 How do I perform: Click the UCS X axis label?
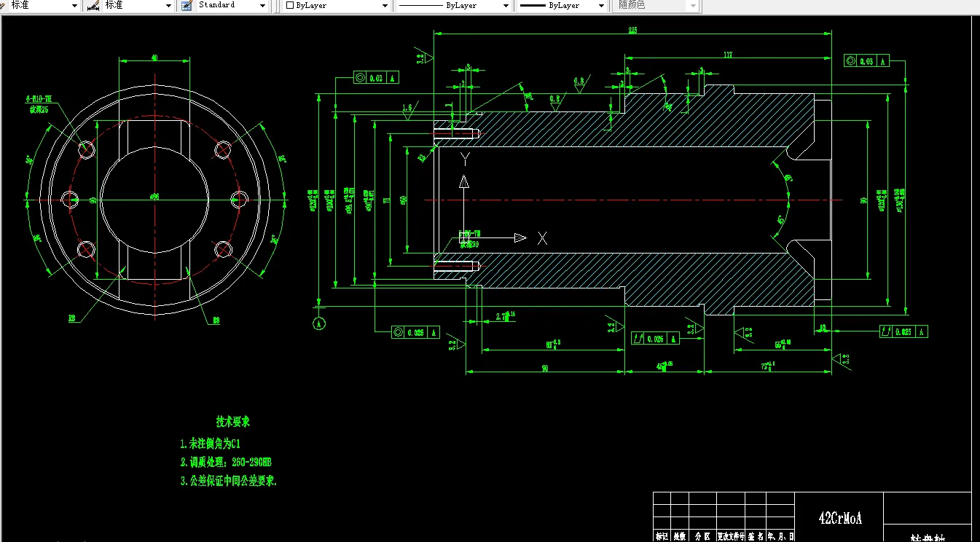[542, 237]
